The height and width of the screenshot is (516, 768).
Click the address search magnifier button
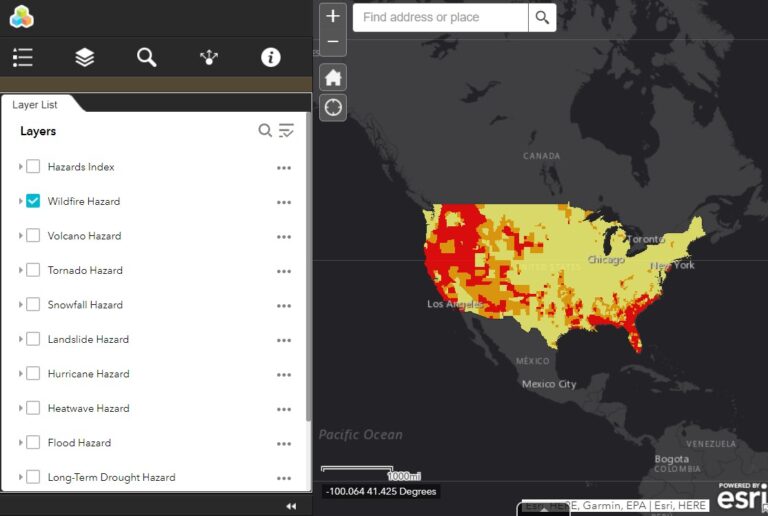[x=542, y=17]
